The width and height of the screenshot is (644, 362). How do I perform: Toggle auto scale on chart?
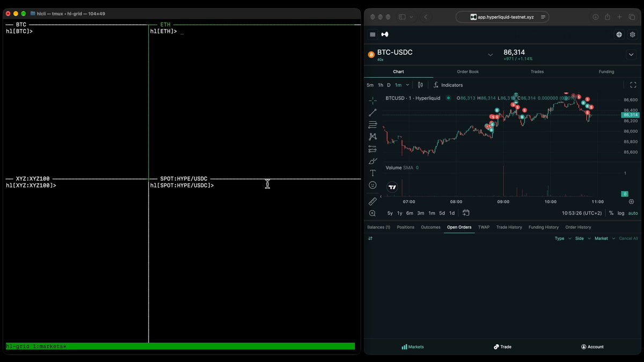(633, 213)
